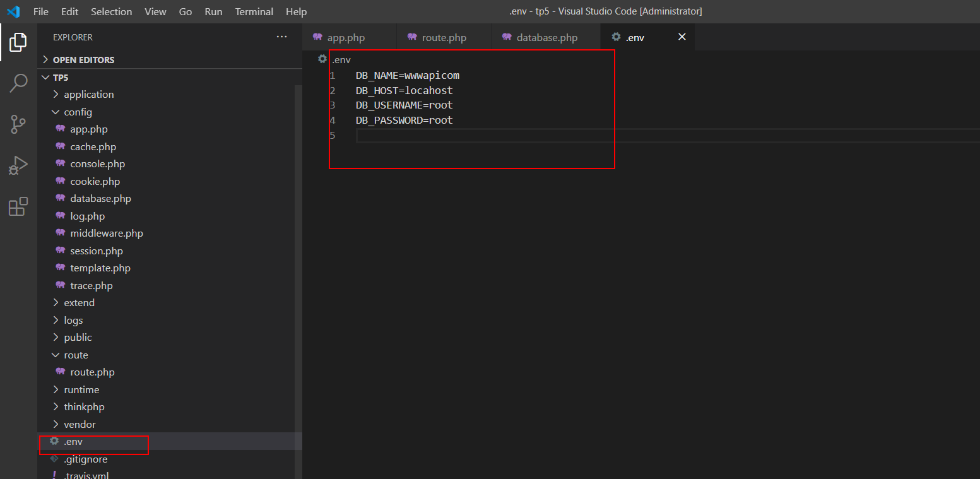Open template.php in the explorer
Screen dimensions: 980x479
166,268
